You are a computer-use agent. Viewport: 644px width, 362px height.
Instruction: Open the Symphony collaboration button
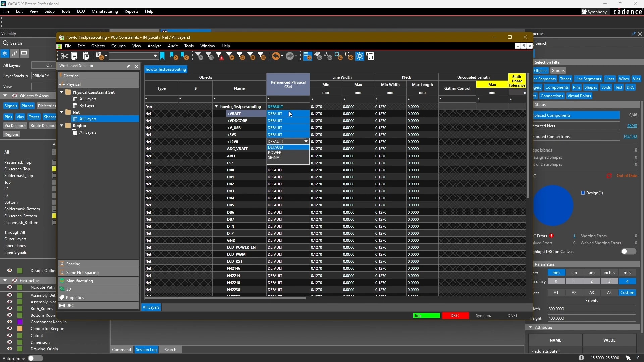(x=594, y=12)
